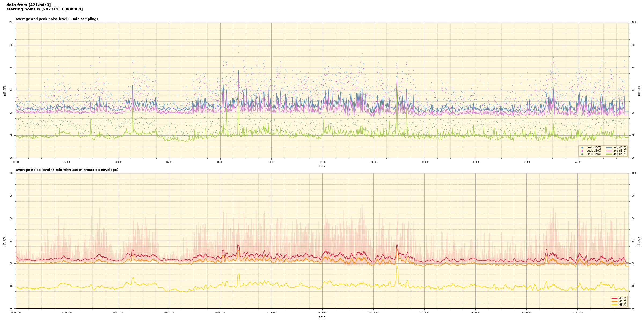Click the 'data from [421/mic0]' header text
This screenshot has height=322, width=644.
pyautogui.click(x=28, y=5)
